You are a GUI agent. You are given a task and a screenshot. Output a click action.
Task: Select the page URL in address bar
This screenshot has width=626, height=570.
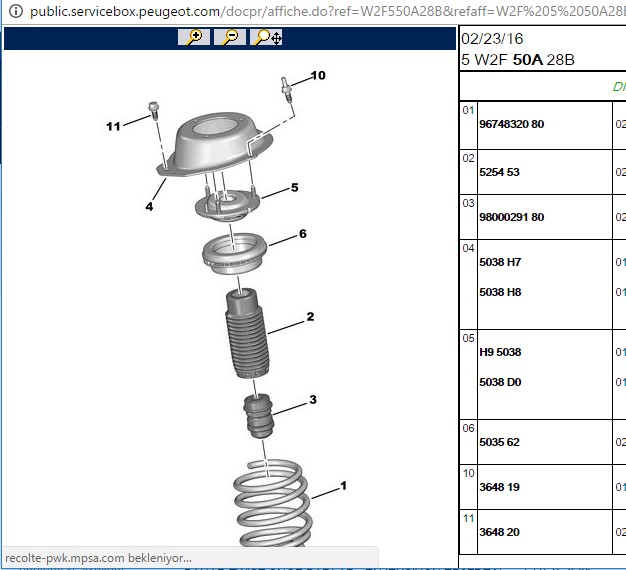(327, 11)
